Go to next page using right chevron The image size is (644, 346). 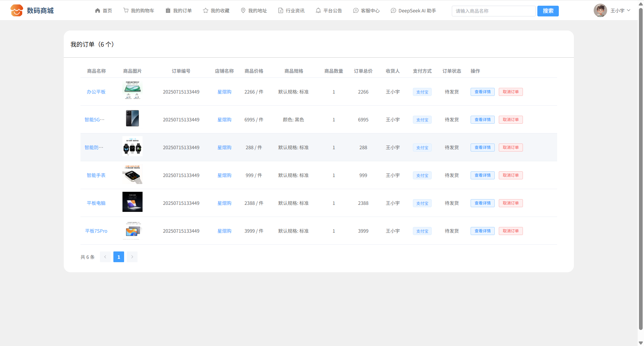pyautogui.click(x=132, y=257)
